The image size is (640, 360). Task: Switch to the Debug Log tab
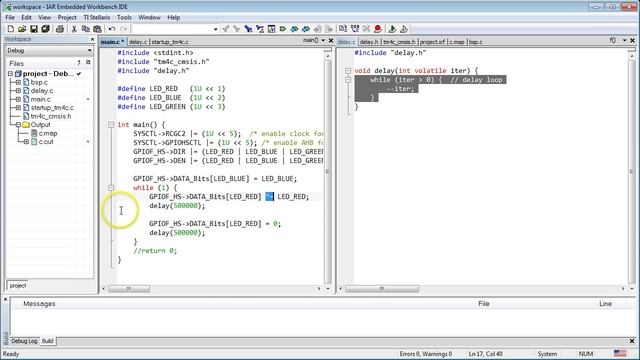click(x=24, y=341)
